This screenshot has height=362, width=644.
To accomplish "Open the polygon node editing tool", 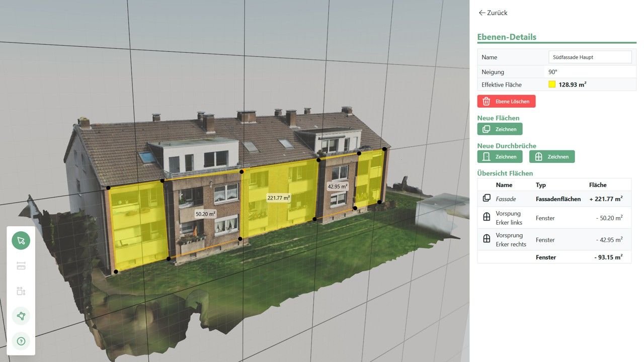I will click(21, 316).
